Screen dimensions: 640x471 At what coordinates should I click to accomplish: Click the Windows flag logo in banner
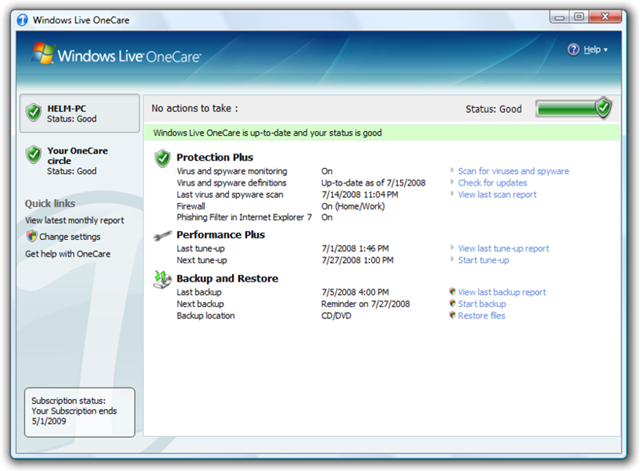(x=42, y=53)
